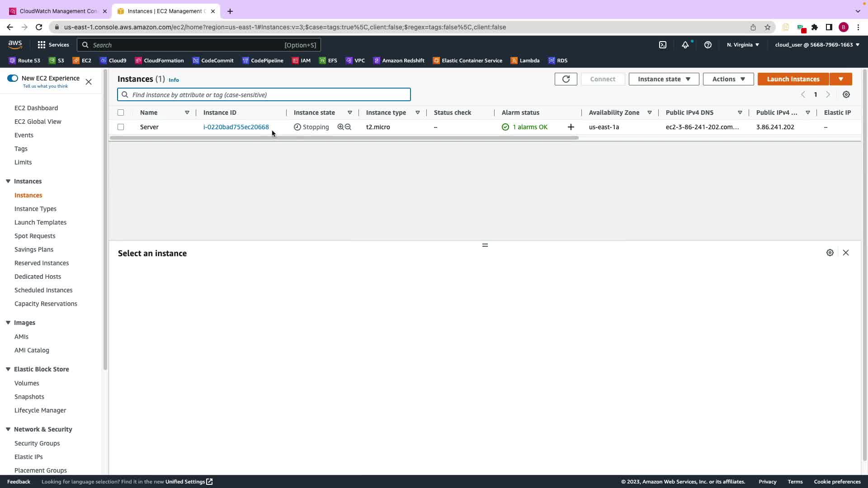
Task: Open instance ID i-0220bad755ec20668 link
Action: click(236, 127)
